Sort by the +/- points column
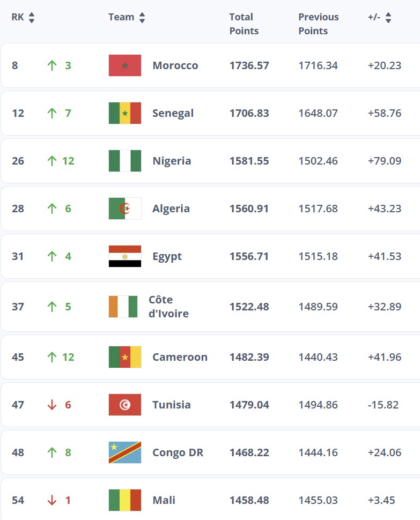 (x=388, y=18)
